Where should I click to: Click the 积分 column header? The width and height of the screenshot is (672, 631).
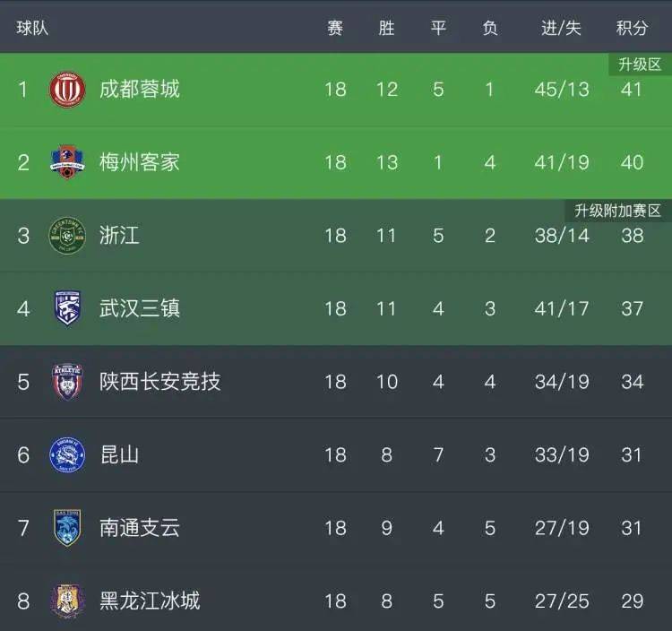coord(632,28)
